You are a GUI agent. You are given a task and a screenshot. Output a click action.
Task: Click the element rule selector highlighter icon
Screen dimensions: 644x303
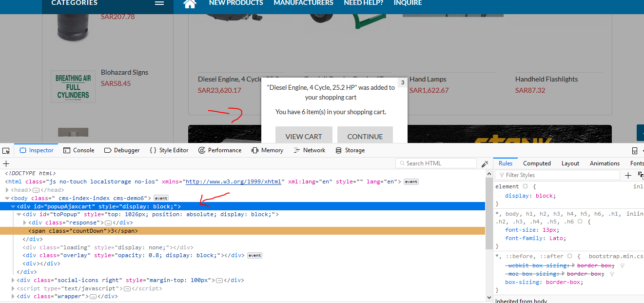click(x=525, y=186)
